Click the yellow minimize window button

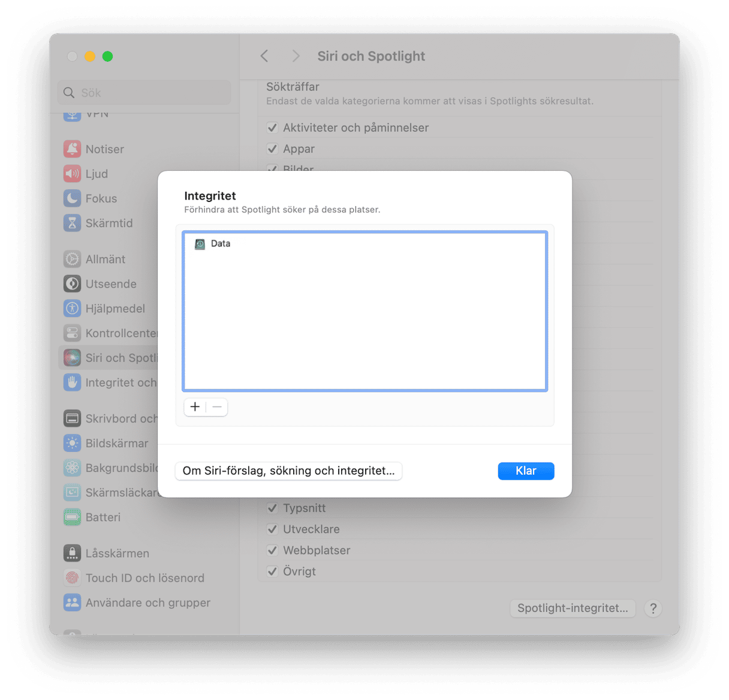point(90,56)
